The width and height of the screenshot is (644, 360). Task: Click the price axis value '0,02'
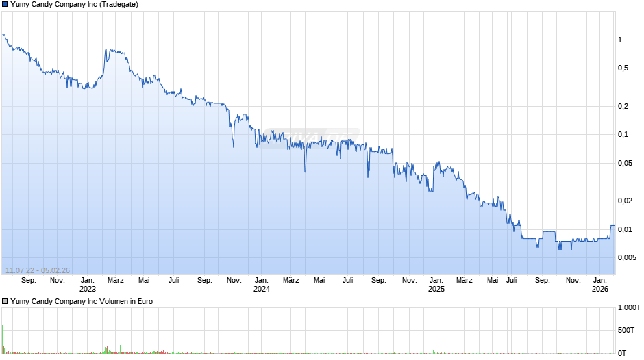pos(625,201)
